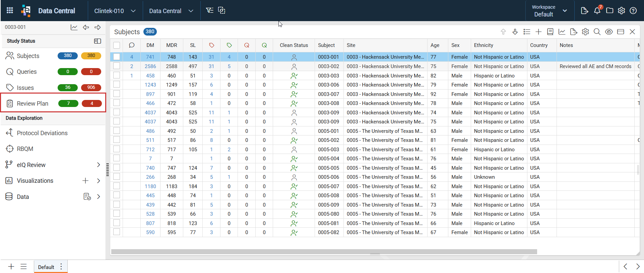Show chart for subject 0003-001
The height and width of the screenshot is (273, 644).
click(x=74, y=27)
